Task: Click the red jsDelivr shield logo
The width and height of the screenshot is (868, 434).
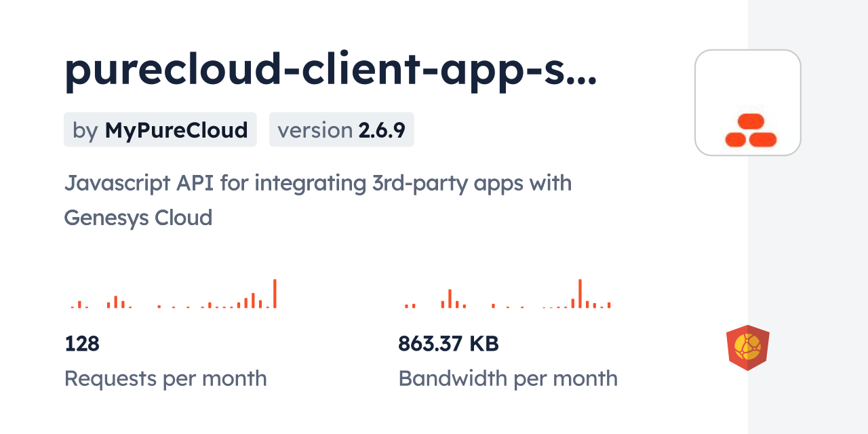Action: pyautogui.click(x=747, y=348)
